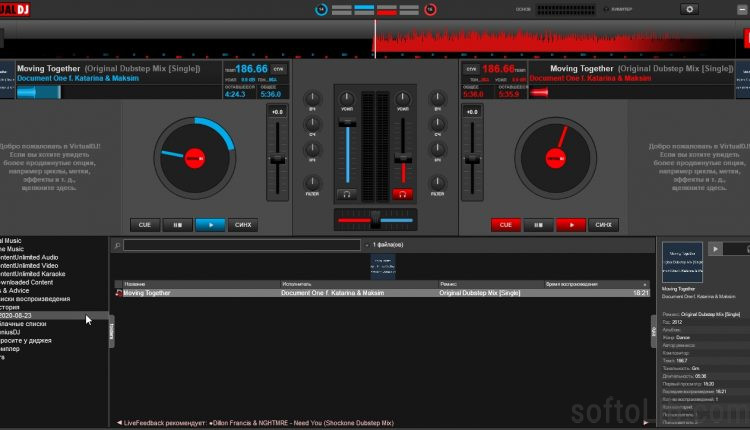Collapse the folders side panel tab
Screen dimensions: 750x430
coord(112,331)
